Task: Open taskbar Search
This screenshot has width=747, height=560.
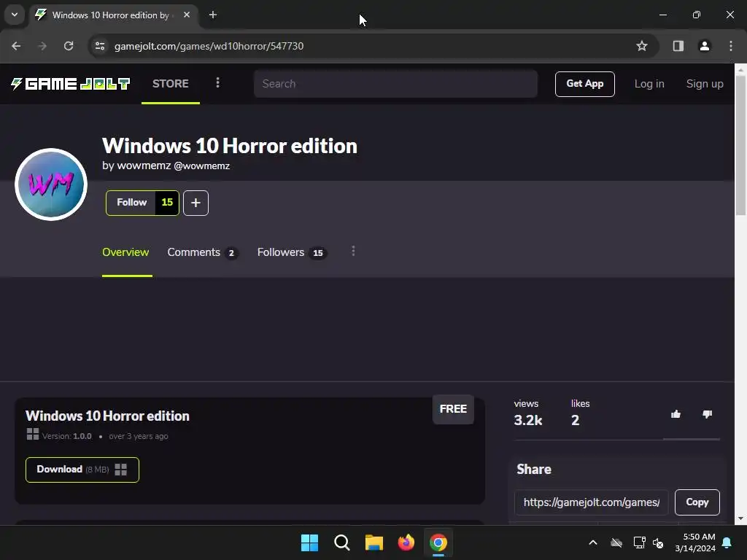Action: coord(342,542)
